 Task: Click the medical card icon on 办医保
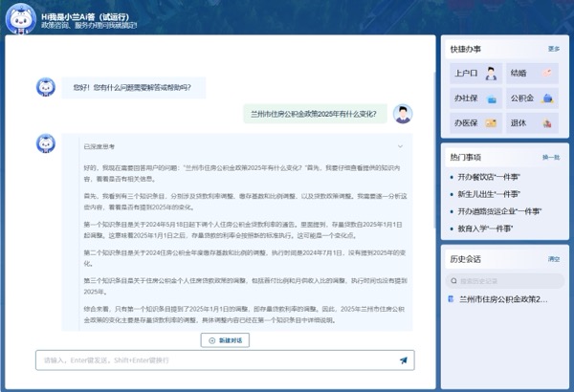point(491,123)
